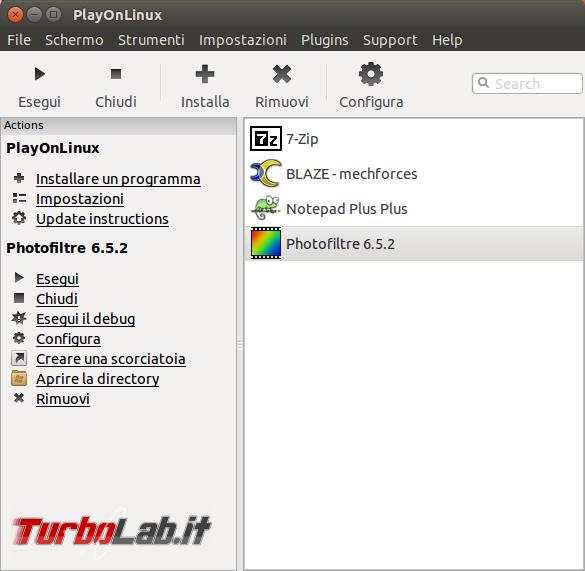
Task: Click the Installa label in toolbar
Action: click(205, 102)
